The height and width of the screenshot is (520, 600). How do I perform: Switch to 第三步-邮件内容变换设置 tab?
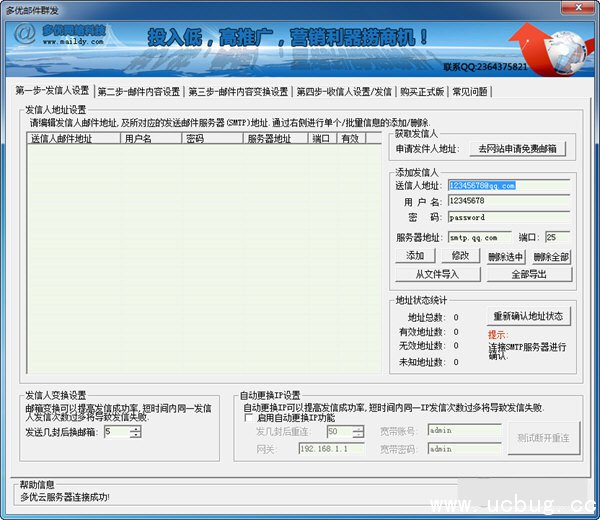[237, 91]
